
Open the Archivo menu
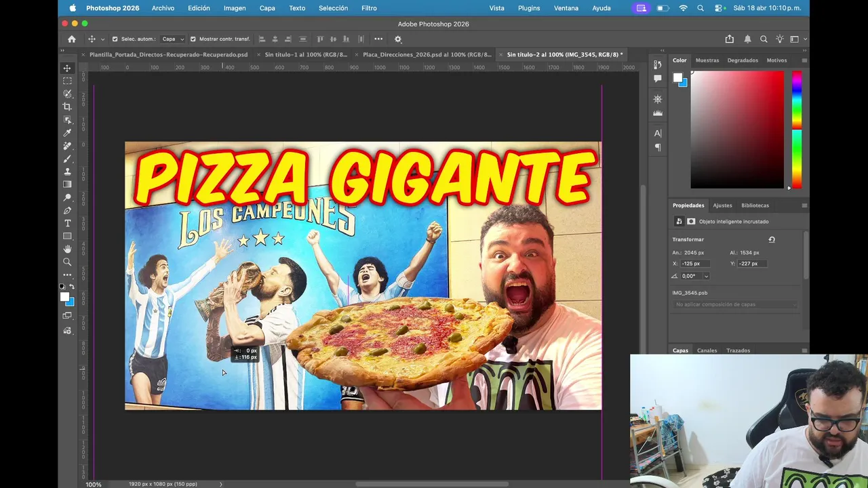point(163,8)
